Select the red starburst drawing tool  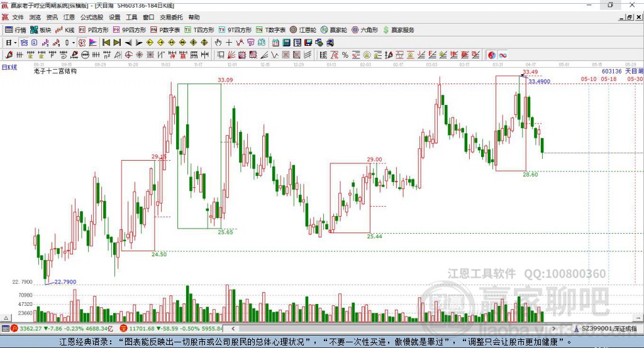tap(140, 55)
